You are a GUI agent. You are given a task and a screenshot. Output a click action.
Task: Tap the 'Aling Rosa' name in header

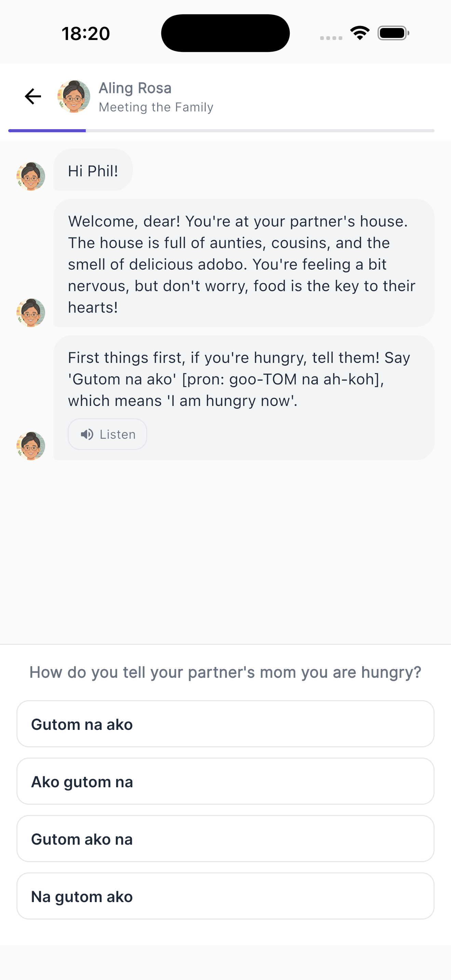coord(135,88)
